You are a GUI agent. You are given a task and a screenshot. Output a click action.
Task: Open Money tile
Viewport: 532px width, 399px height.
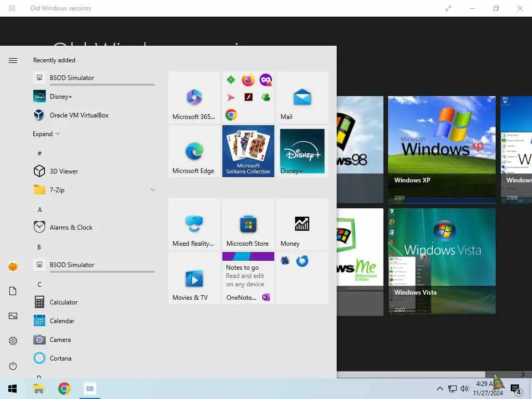[x=302, y=224]
